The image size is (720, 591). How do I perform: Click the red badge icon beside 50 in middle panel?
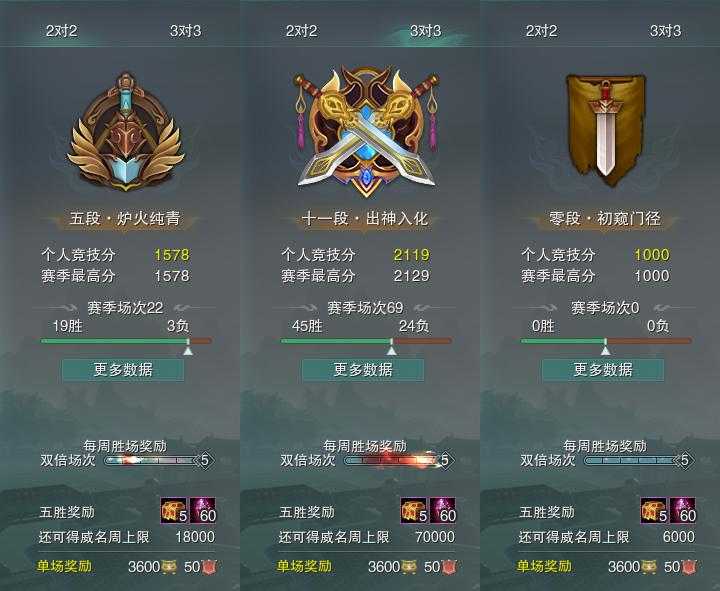point(450,567)
